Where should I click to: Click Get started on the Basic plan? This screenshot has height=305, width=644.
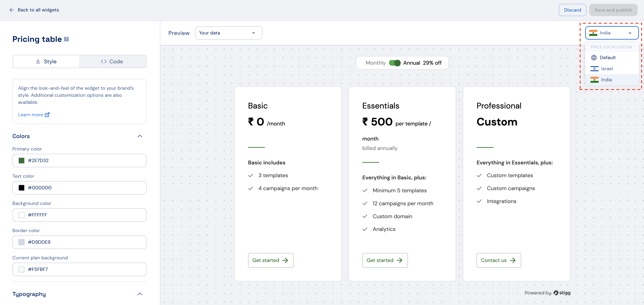pos(271,260)
